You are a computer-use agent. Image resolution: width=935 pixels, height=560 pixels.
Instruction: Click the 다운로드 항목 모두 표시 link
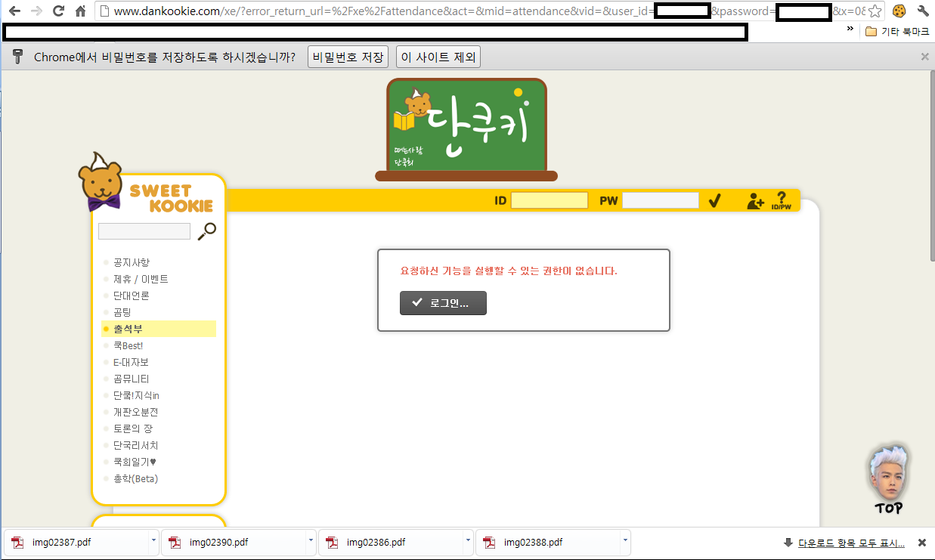(851, 543)
